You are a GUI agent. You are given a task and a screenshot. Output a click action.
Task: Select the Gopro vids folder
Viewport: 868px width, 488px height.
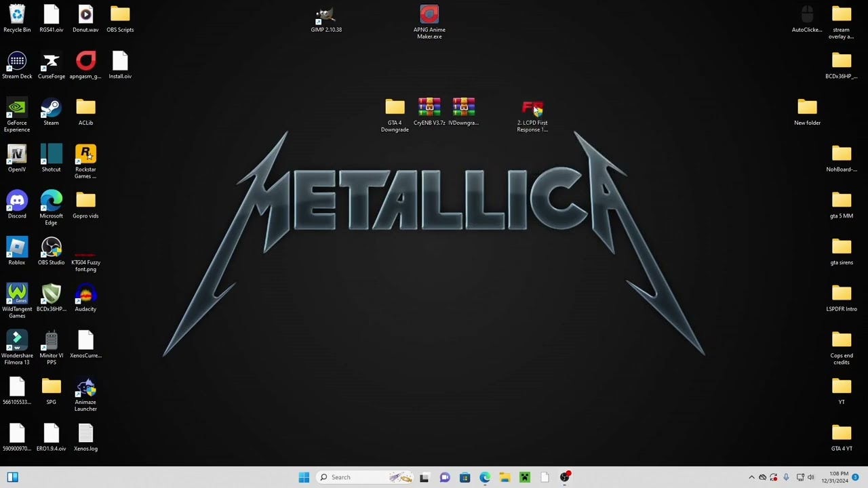click(85, 205)
